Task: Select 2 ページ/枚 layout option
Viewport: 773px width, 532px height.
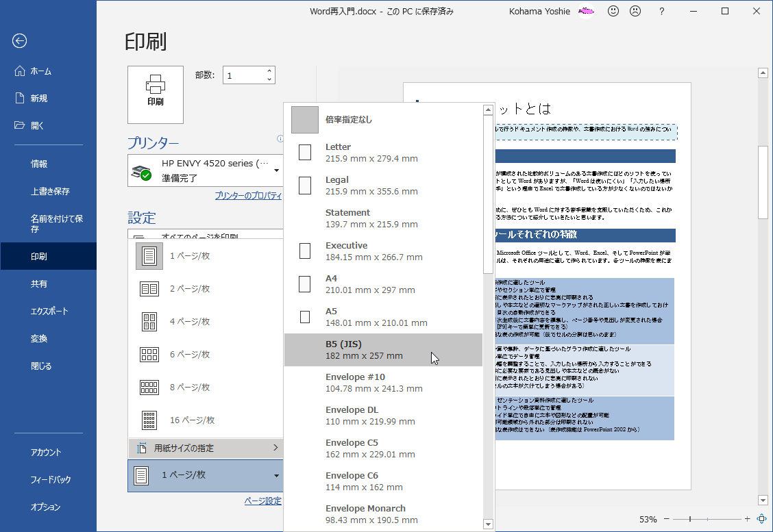Action: click(206, 289)
